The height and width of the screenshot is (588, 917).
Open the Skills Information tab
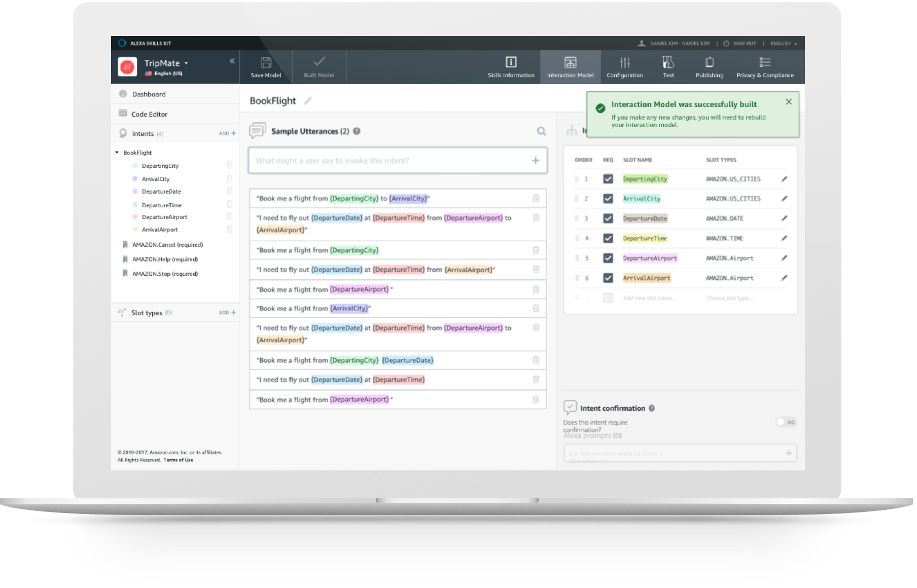point(511,67)
